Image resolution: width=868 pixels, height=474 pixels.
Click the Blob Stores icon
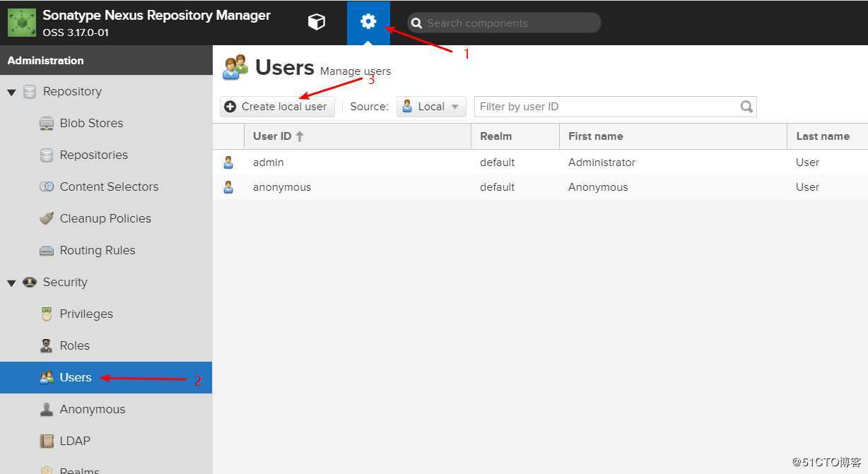pos(47,124)
